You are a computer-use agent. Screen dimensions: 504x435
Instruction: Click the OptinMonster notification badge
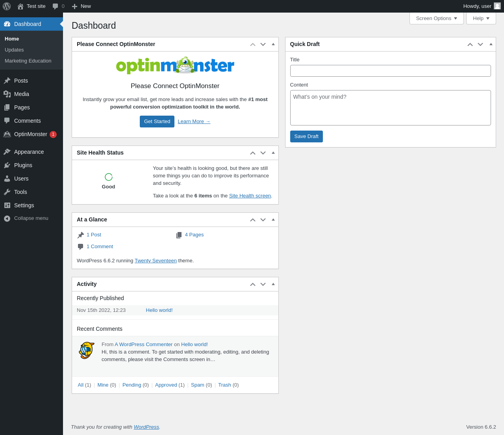pos(53,134)
